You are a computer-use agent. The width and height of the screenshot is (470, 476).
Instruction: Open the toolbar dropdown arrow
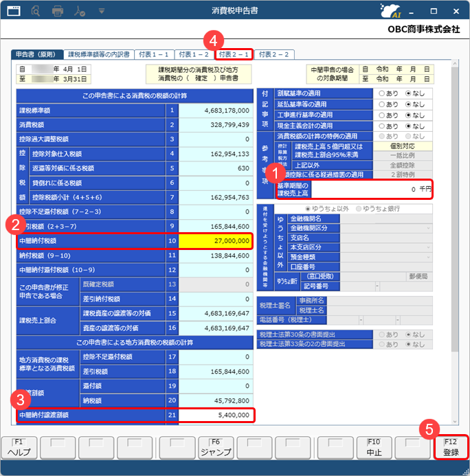pyautogui.click(x=102, y=12)
